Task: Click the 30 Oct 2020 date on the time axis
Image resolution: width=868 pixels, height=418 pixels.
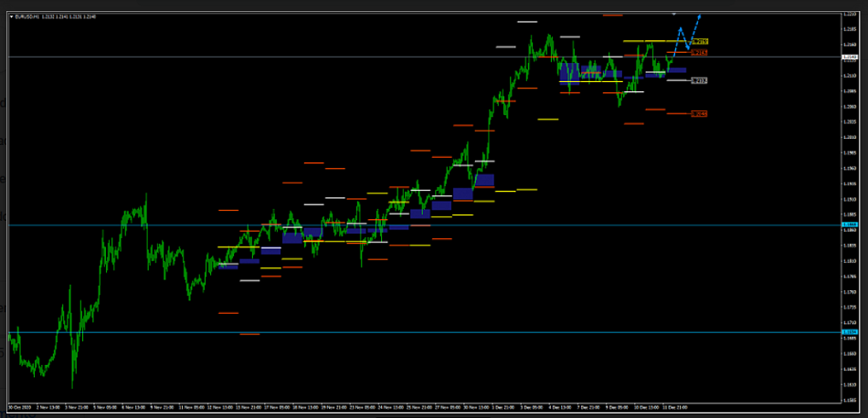Action: (20, 407)
